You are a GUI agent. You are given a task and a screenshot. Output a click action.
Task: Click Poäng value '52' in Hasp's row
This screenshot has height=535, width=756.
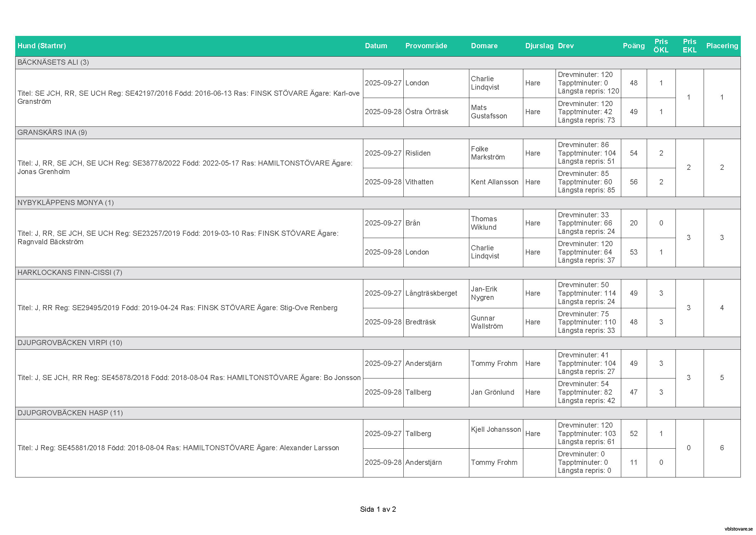click(634, 434)
